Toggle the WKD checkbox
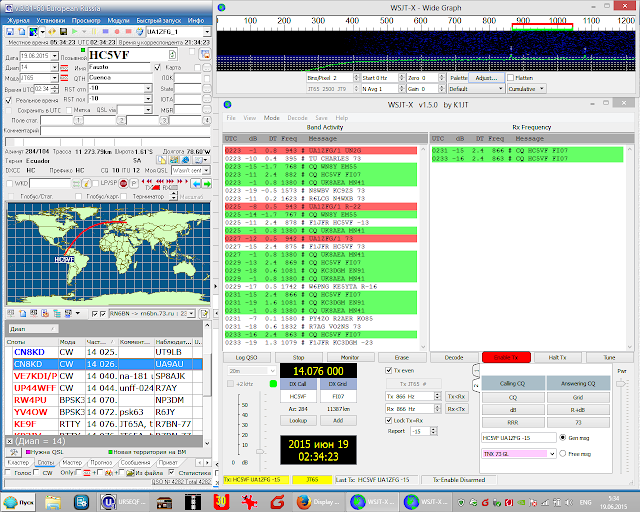The image size is (640, 512). pyautogui.click(x=10, y=184)
